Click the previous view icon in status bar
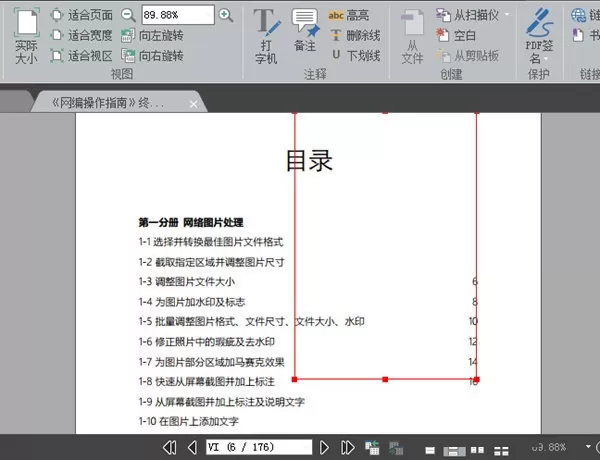The width and height of the screenshot is (600, 460). pyautogui.click(x=372, y=447)
